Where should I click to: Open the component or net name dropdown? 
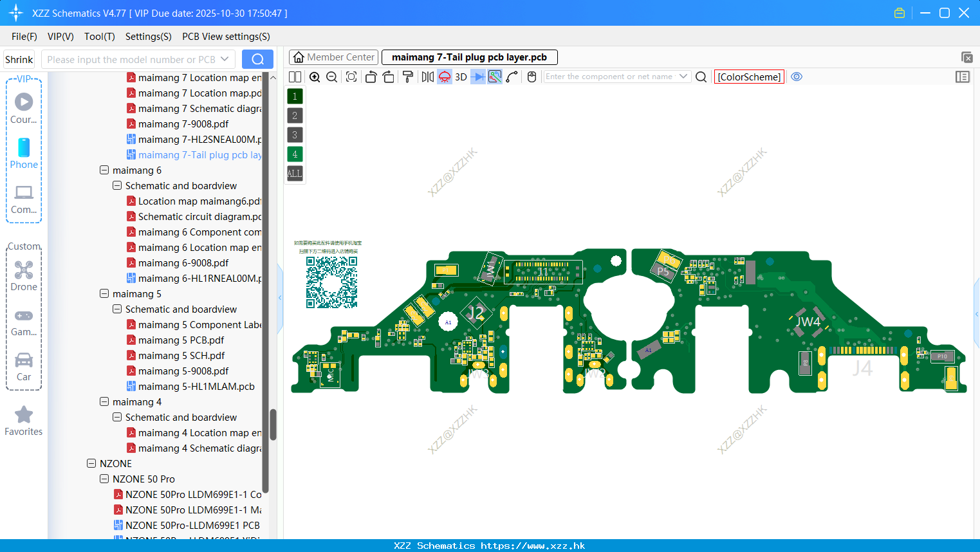pos(683,77)
